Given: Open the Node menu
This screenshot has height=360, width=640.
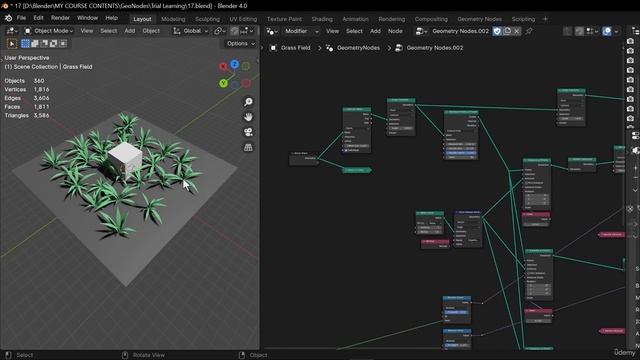Looking at the screenshot, I should [x=395, y=31].
